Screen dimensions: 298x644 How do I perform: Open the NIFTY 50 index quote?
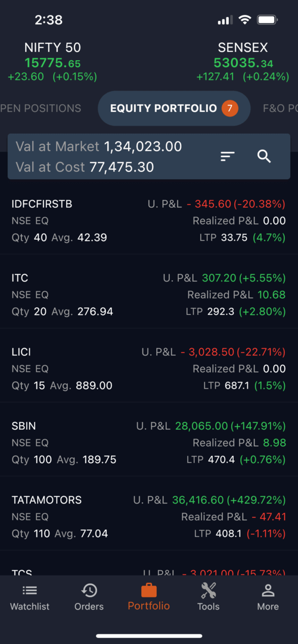tap(52, 62)
